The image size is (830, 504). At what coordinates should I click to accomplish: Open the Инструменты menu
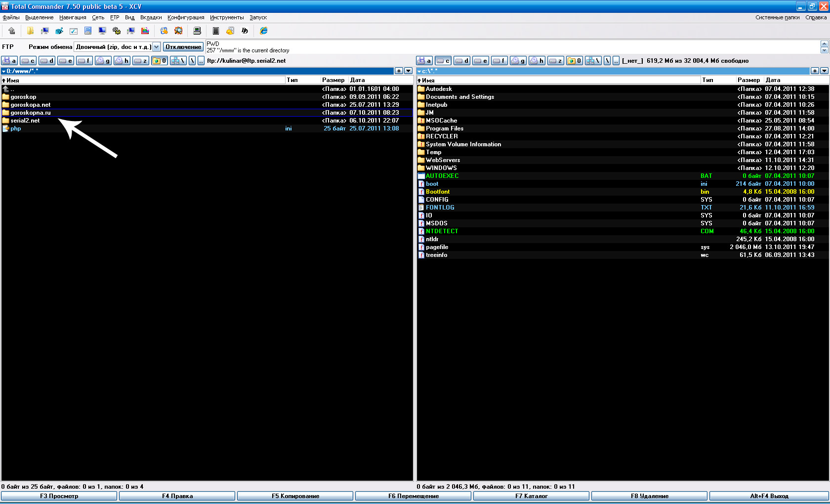tap(227, 17)
